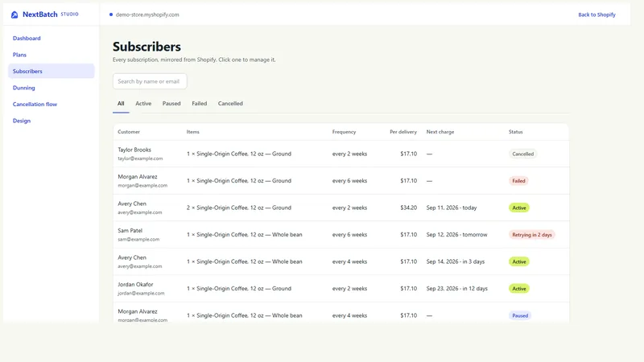Click Active badge on Sep 14 row
This screenshot has height=362, width=644.
[x=519, y=261]
